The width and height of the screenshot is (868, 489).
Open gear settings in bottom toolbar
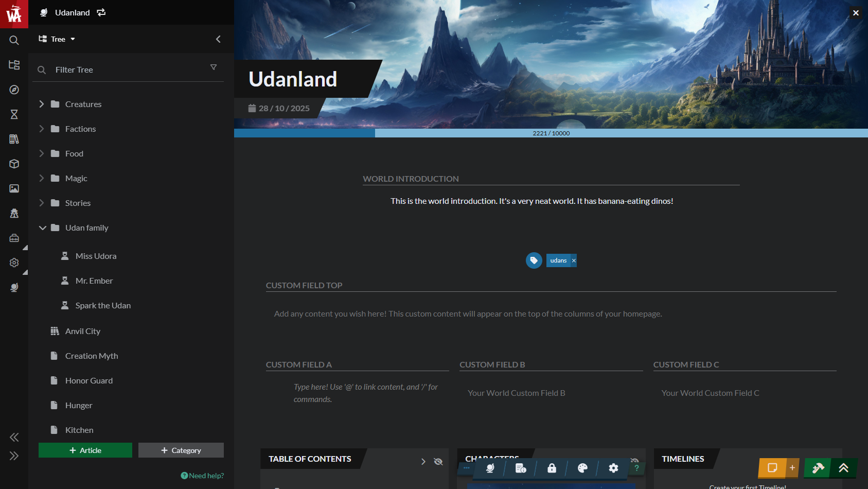613,468
